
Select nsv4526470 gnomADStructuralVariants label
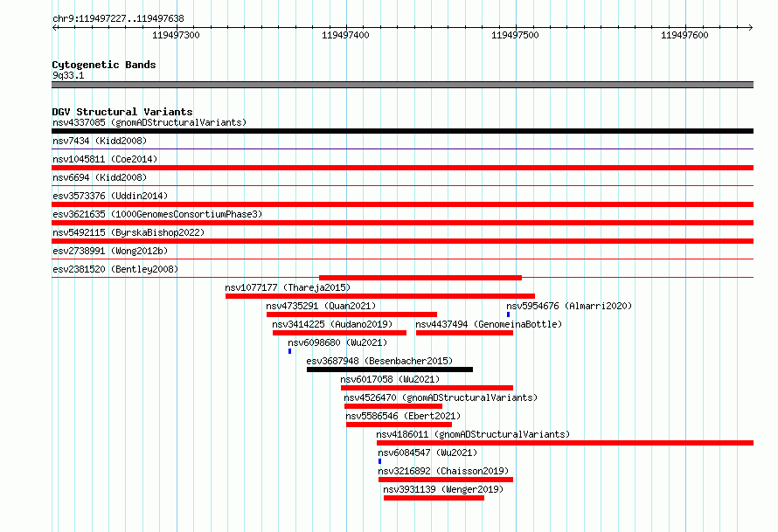[441, 397]
